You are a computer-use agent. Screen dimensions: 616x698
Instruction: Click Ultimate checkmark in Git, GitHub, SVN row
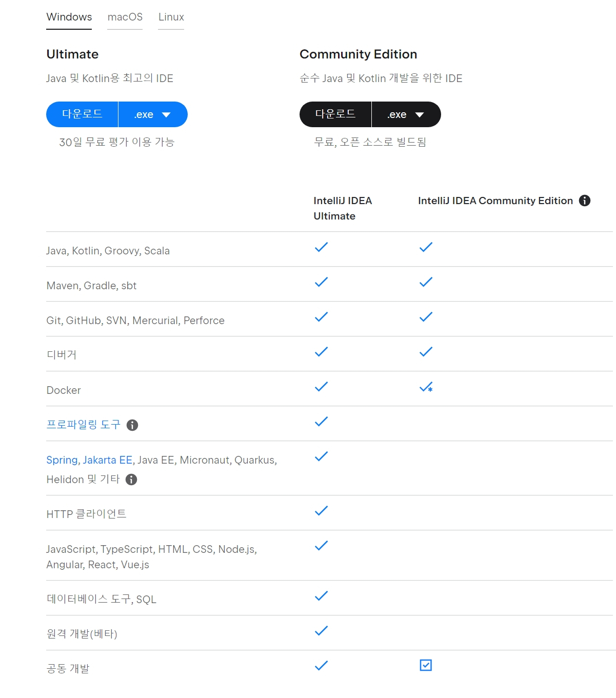[x=321, y=317]
